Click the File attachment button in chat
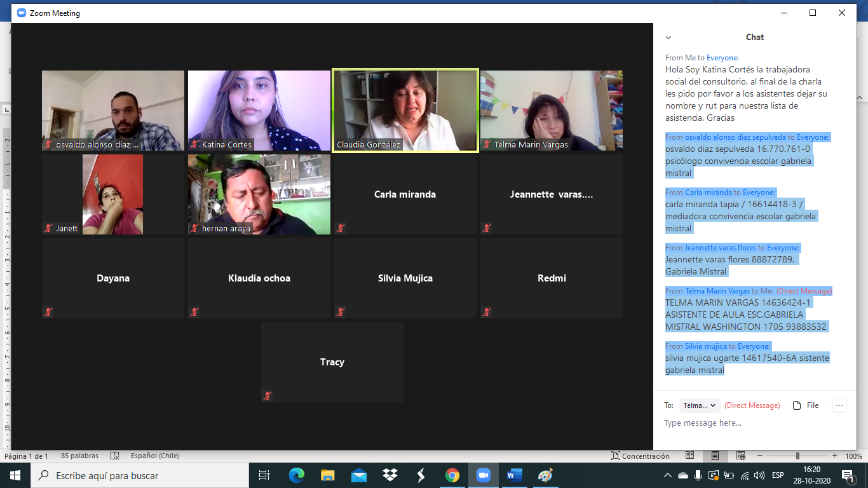 pyautogui.click(x=806, y=405)
